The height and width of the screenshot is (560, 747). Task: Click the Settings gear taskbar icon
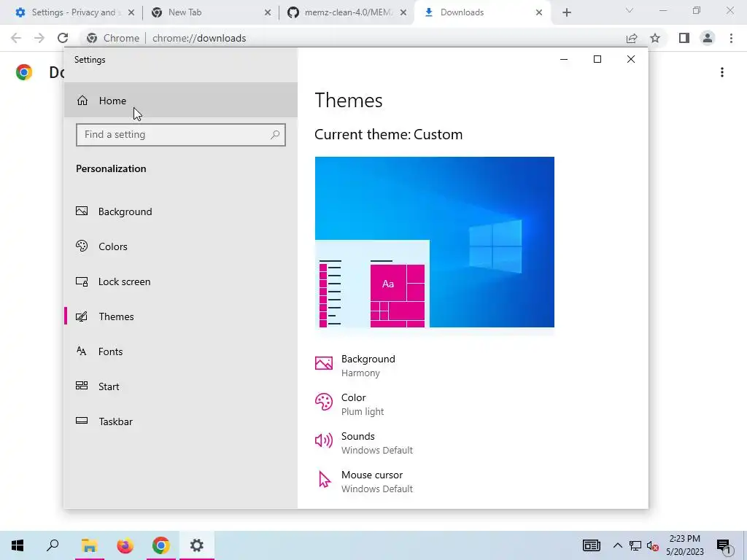tap(197, 545)
